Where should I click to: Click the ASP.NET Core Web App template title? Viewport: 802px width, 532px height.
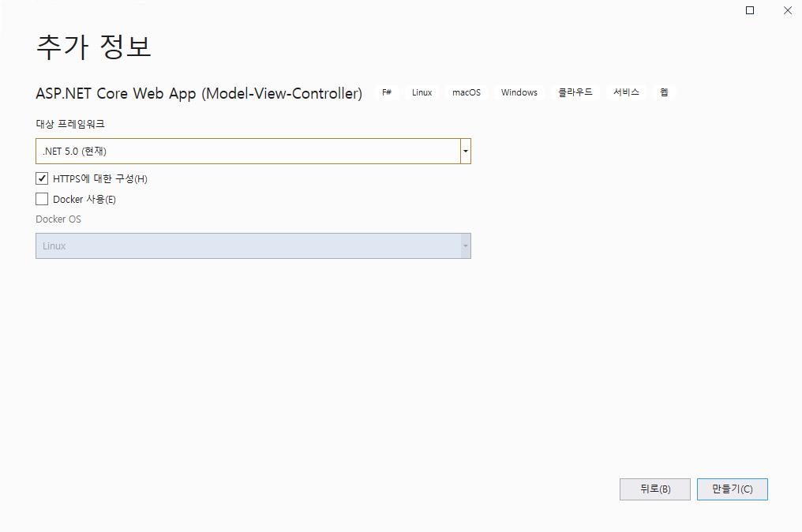tap(198, 93)
